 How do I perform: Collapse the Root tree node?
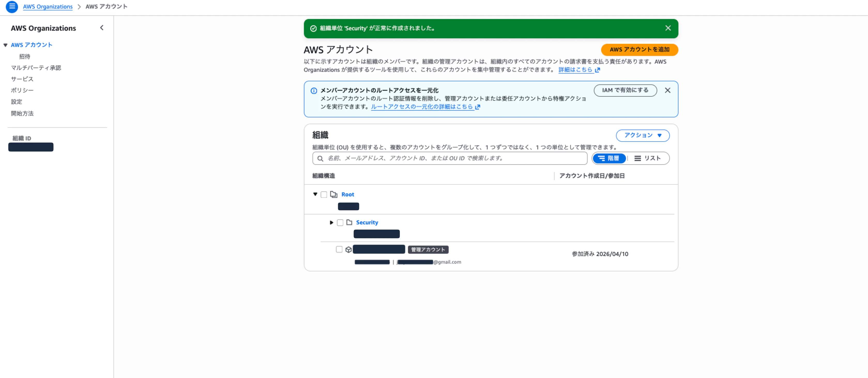coord(315,194)
